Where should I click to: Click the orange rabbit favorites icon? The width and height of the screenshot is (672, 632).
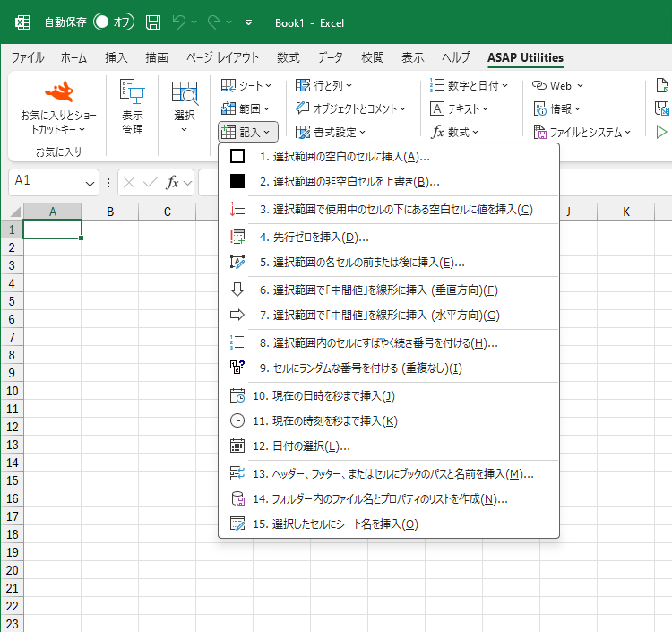[59, 91]
